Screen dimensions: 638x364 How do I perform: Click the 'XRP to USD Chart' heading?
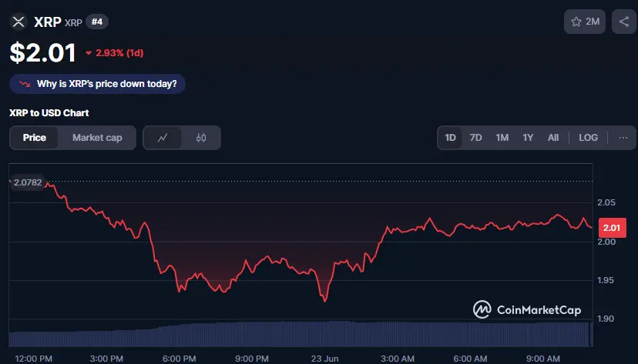click(49, 113)
